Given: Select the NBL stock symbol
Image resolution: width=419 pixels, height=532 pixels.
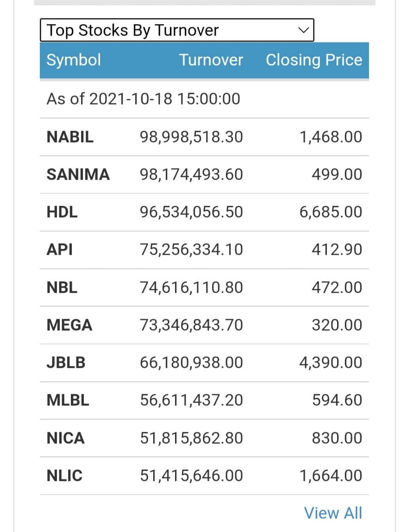Looking at the screenshot, I should pos(62,288).
